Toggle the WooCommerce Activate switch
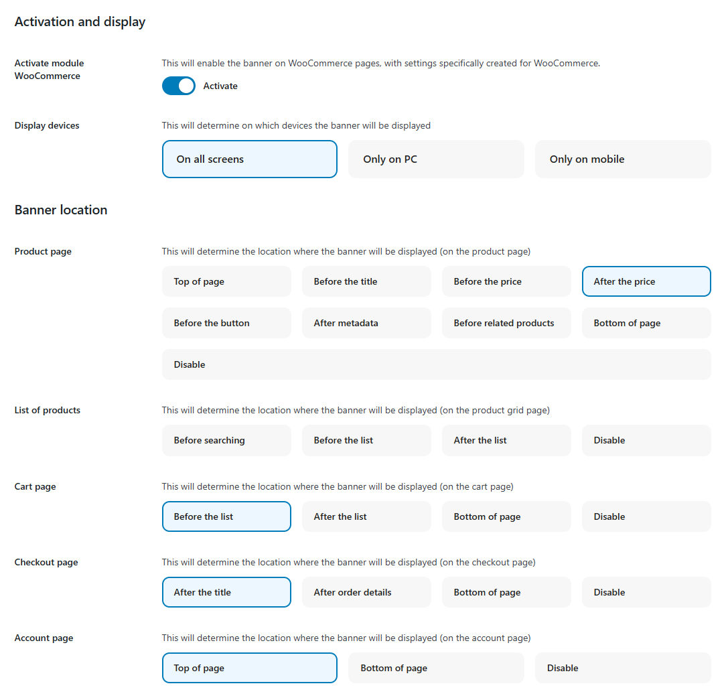Screen dimensions: 728x700 [178, 86]
